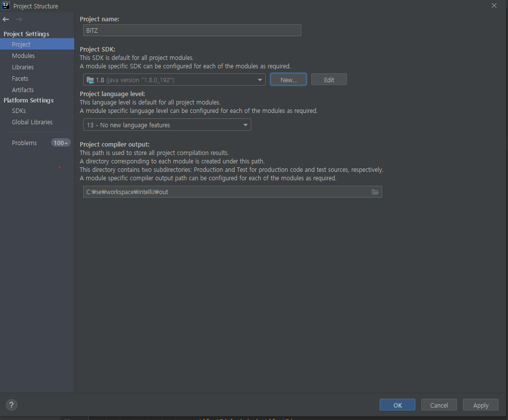Click the Project Settings heading
The image size is (508, 420).
[x=26, y=34]
